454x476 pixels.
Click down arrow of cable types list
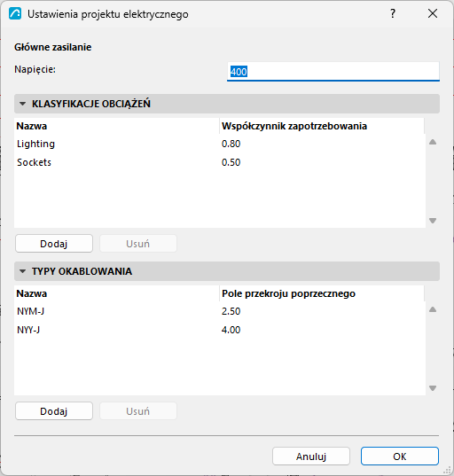click(433, 388)
